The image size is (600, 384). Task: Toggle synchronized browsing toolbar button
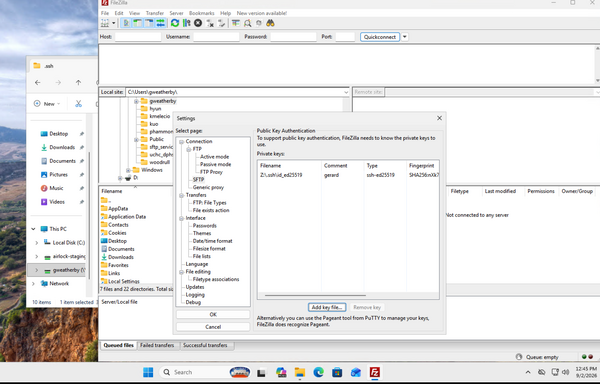(259, 23)
